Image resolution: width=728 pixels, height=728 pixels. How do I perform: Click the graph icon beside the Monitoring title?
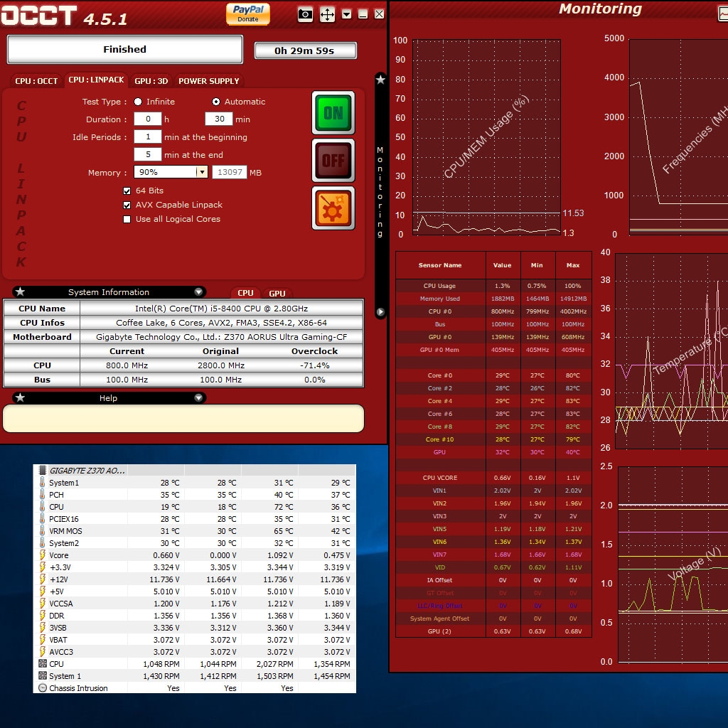pyautogui.click(x=723, y=14)
